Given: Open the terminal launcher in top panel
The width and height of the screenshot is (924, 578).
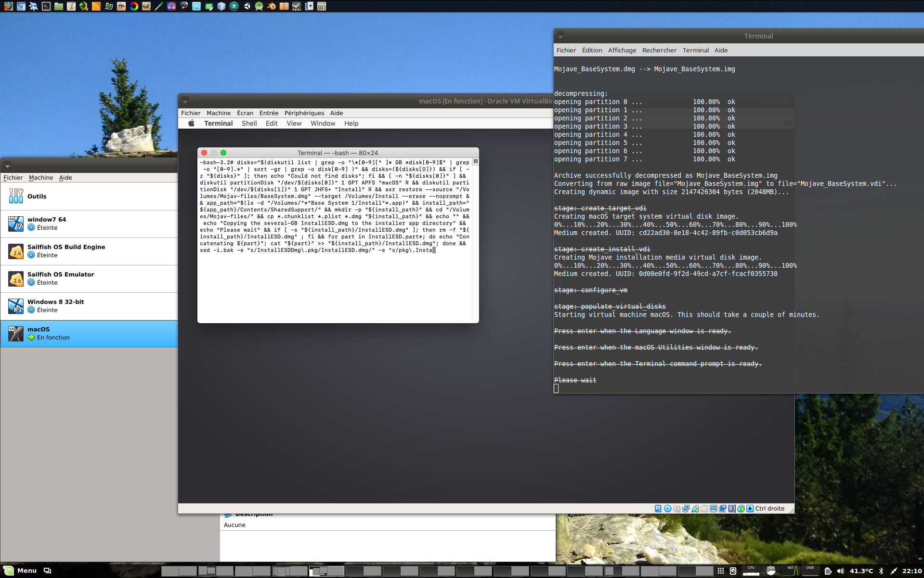Looking at the screenshot, I should (x=46, y=6).
